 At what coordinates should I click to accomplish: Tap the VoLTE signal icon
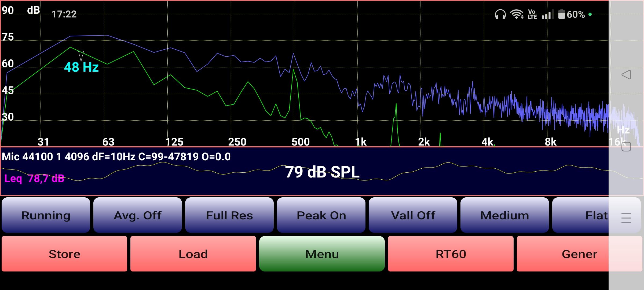coord(532,15)
